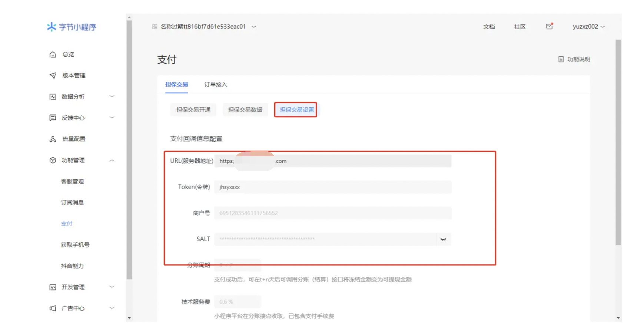Open 版本管理 in the sidebar

(74, 75)
